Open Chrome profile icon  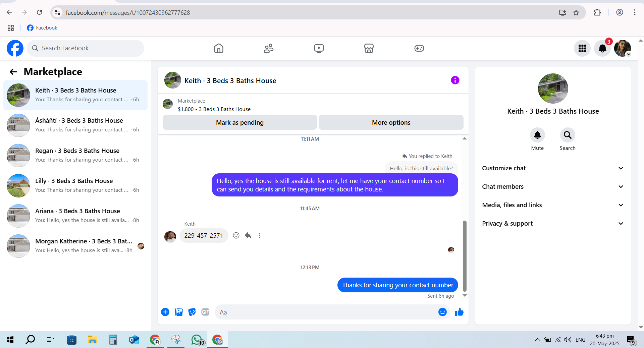(x=620, y=12)
